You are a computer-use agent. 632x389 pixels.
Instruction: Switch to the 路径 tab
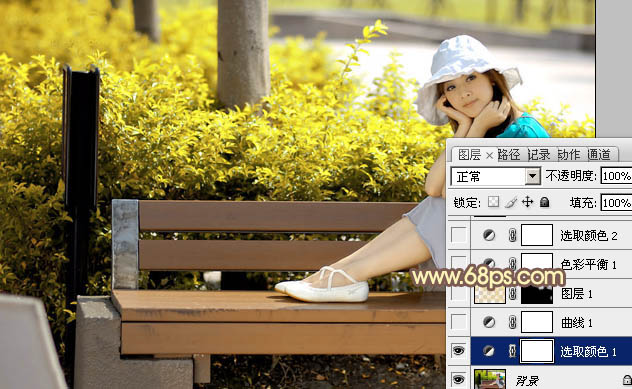click(x=509, y=155)
